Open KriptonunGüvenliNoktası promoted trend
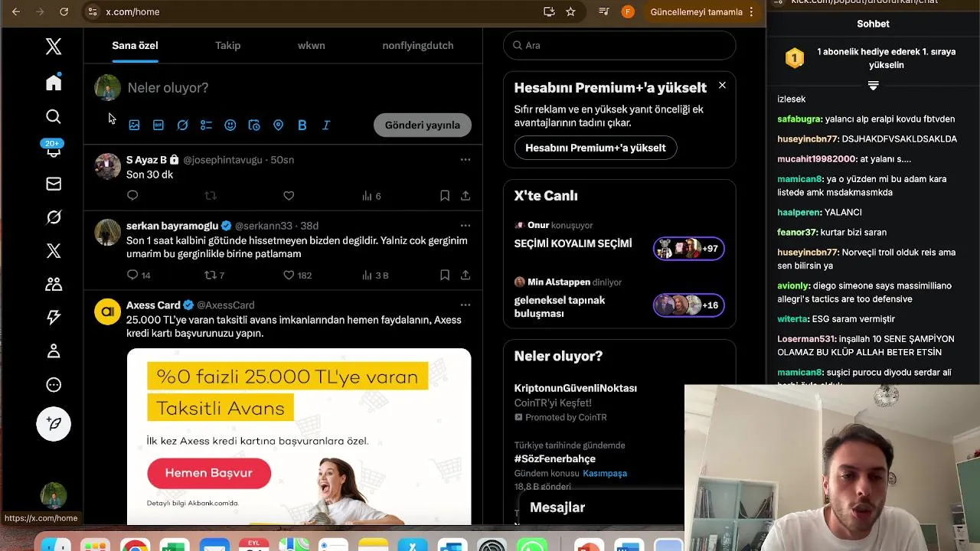 pos(576,388)
